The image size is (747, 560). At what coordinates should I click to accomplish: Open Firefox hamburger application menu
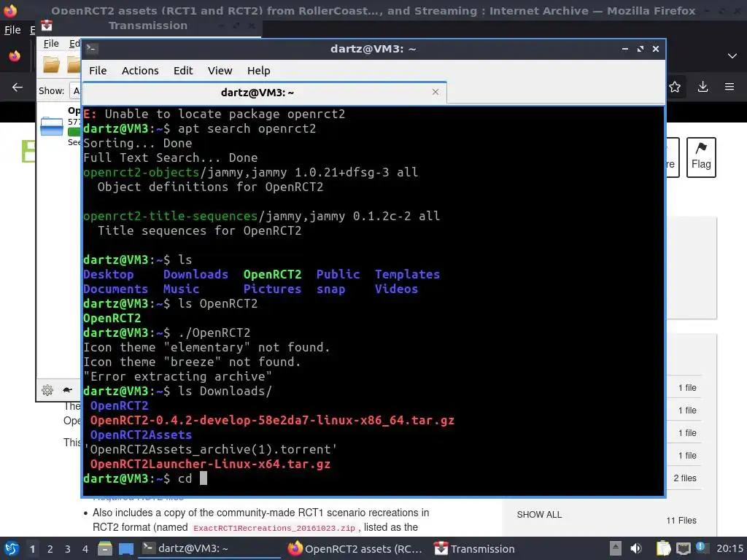(x=729, y=87)
